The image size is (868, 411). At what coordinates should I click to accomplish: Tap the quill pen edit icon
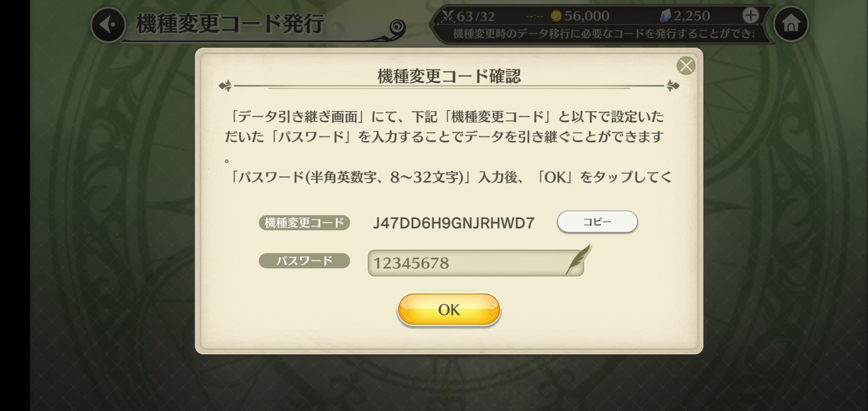click(x=579, y=260)
